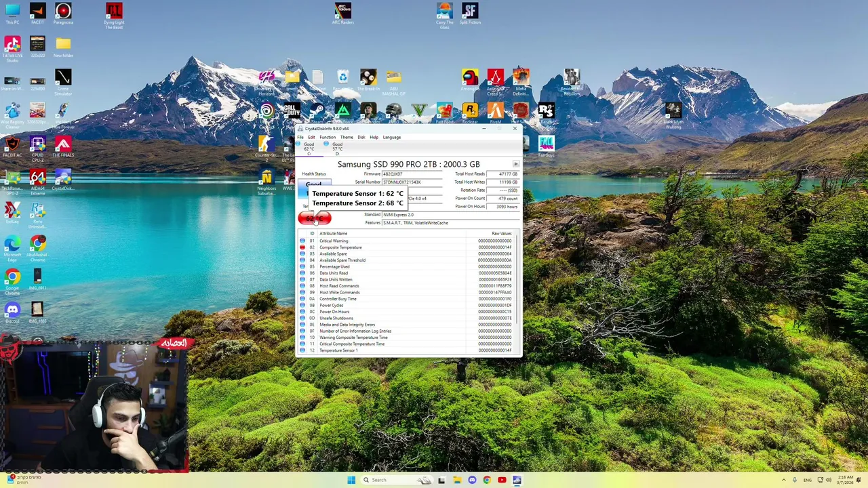Launch the FACEIT desktop shortcut
Screen dimensions: 868x488
click(x=37, y=14)
